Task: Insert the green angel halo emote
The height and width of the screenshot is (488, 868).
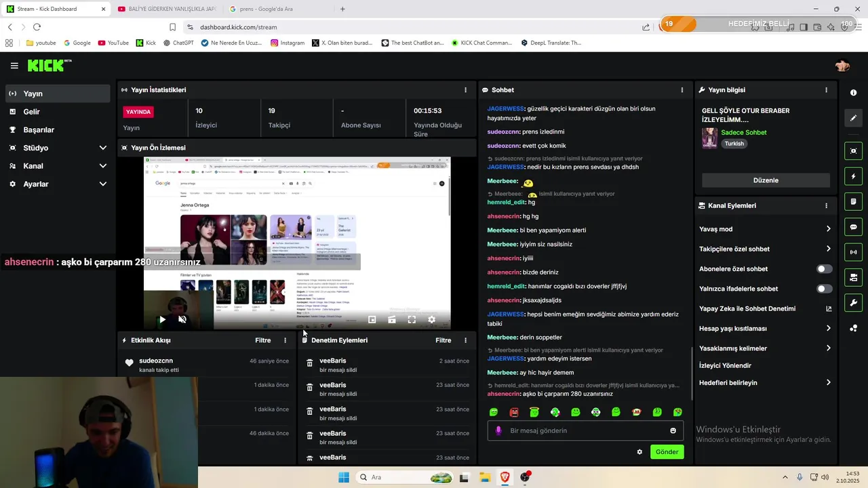Action: click(x=534, y=412)
